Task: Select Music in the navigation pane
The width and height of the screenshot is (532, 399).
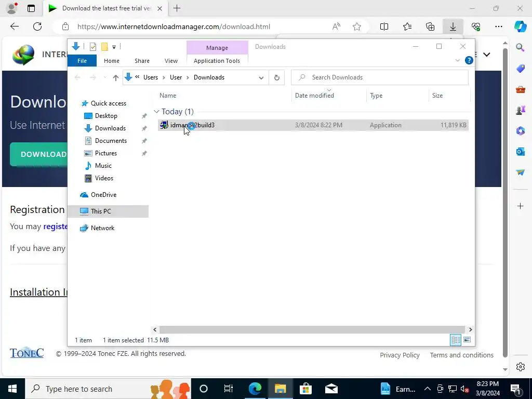Action: point(103,166)
